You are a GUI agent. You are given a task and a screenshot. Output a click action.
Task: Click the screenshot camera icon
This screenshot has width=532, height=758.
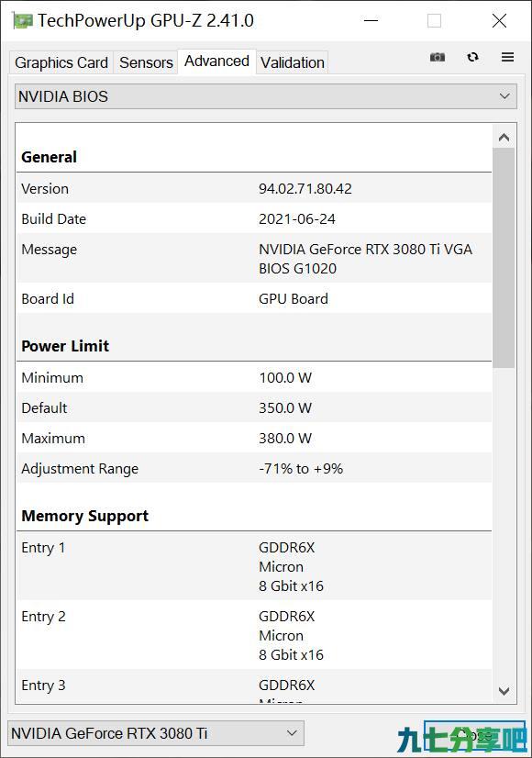437,58
